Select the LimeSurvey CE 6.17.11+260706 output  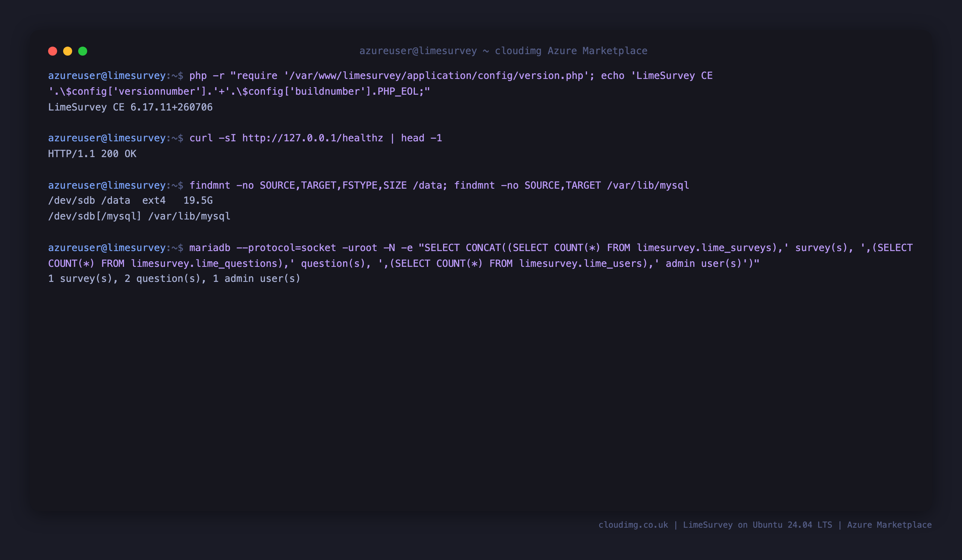130,107
